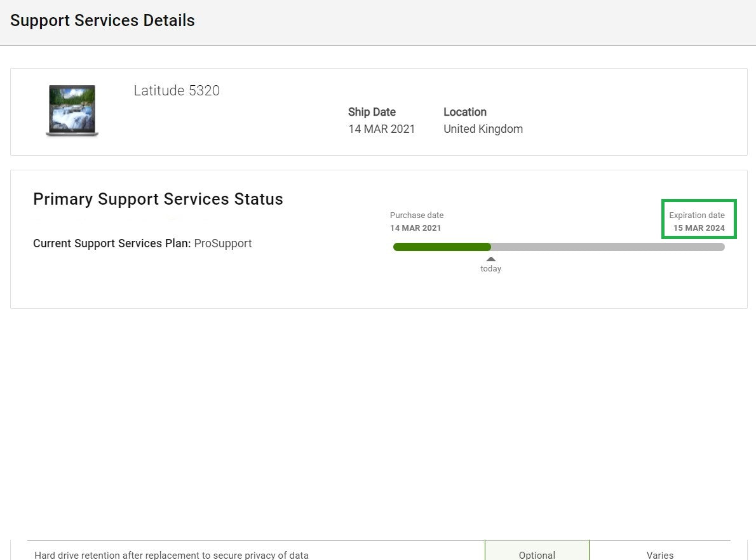
Task: Click the Latitude 5320 laptop thumbnail
Action: pyautogui.click(x=72, y=111)
